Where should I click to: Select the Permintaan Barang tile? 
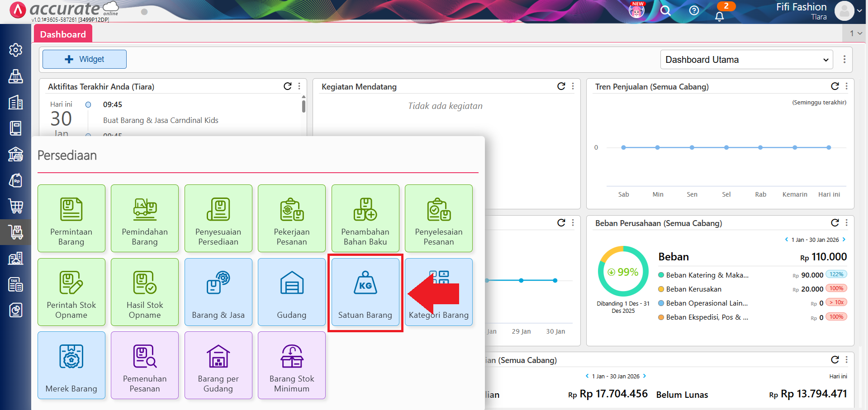[71, 218]
